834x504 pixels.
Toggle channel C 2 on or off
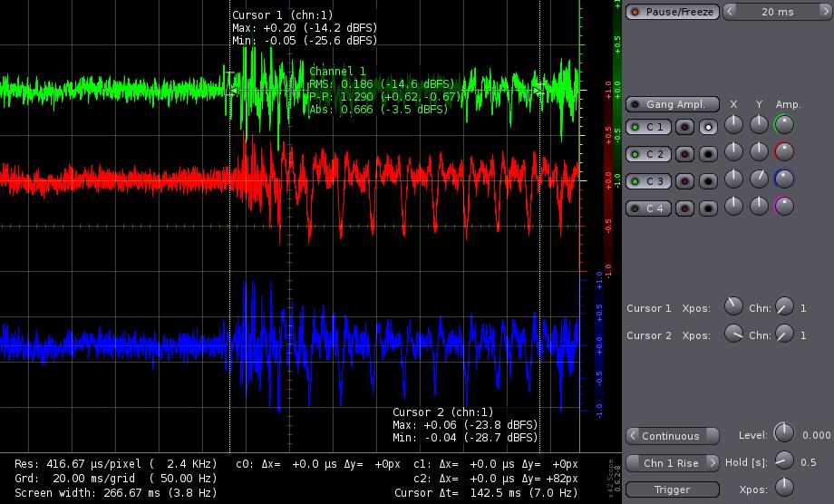648,154
